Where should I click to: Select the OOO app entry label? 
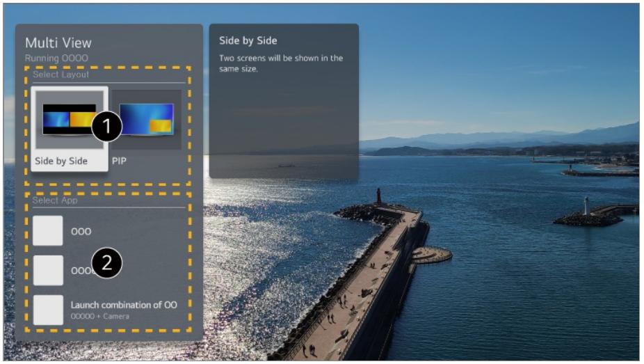pyautogui.click(x=81, y=231)
